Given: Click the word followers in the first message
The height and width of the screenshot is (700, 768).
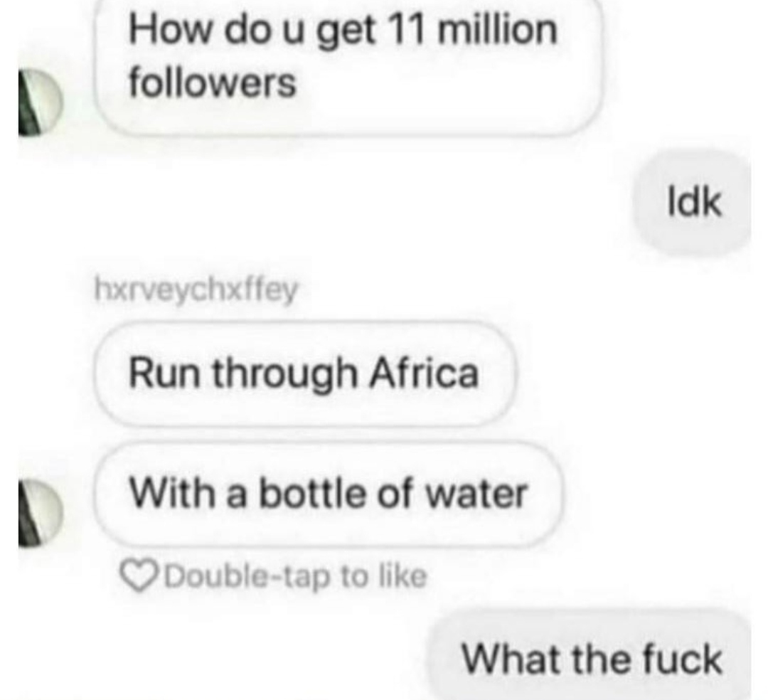Looking at the screenshot, I should pyautogui.click(x=213, y=82).
